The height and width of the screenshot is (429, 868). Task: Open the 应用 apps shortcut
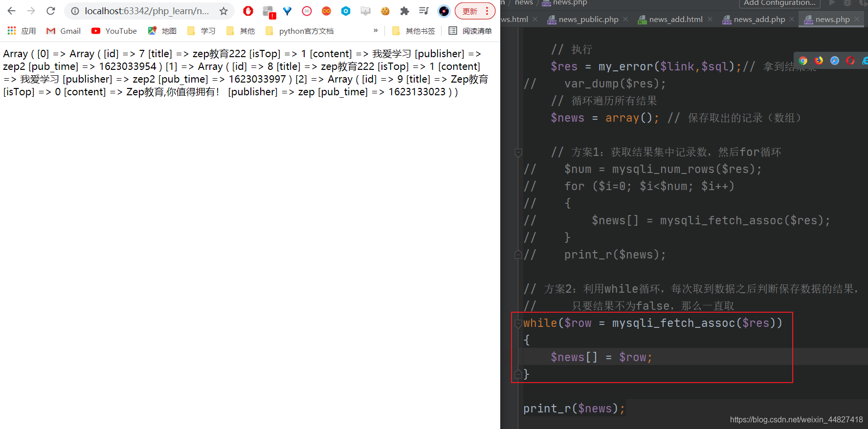(x=22, y=31)
